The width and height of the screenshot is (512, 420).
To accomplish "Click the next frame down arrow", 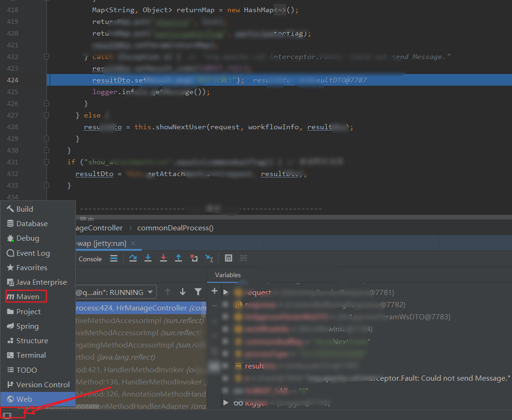I will coord(183,292).
